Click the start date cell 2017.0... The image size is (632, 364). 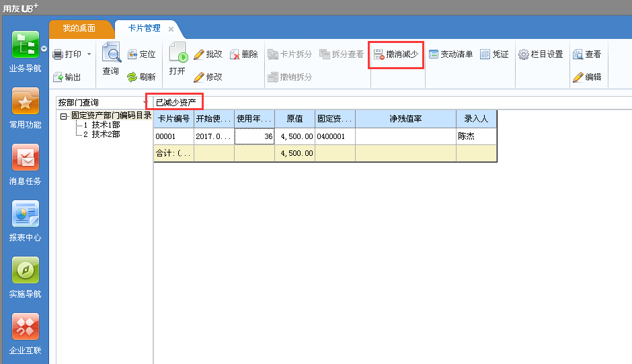(x=214, y=136)
